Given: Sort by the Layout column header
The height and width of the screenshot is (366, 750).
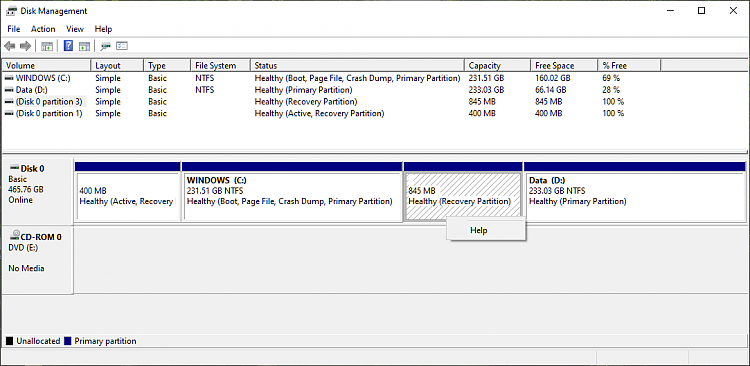Looking at the screenshot, I should point(117,66).
